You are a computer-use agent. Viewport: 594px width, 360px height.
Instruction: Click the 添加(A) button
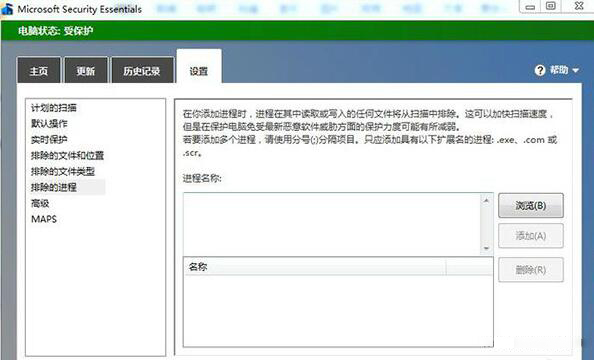[531, 236]
